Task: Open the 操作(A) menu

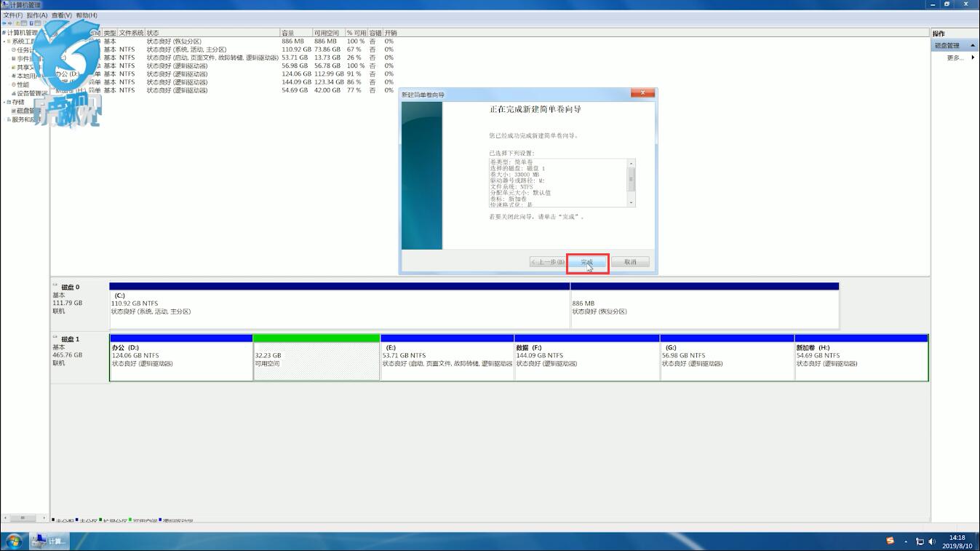Action: point(37,15)
